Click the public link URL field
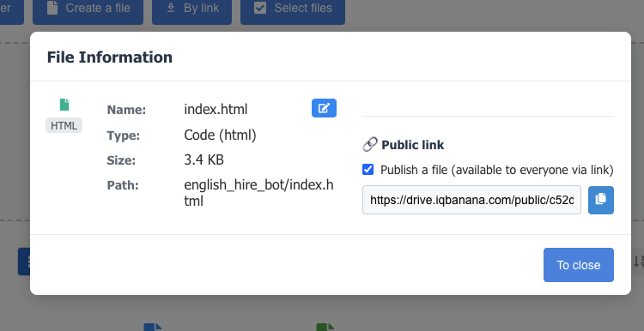 471,200
